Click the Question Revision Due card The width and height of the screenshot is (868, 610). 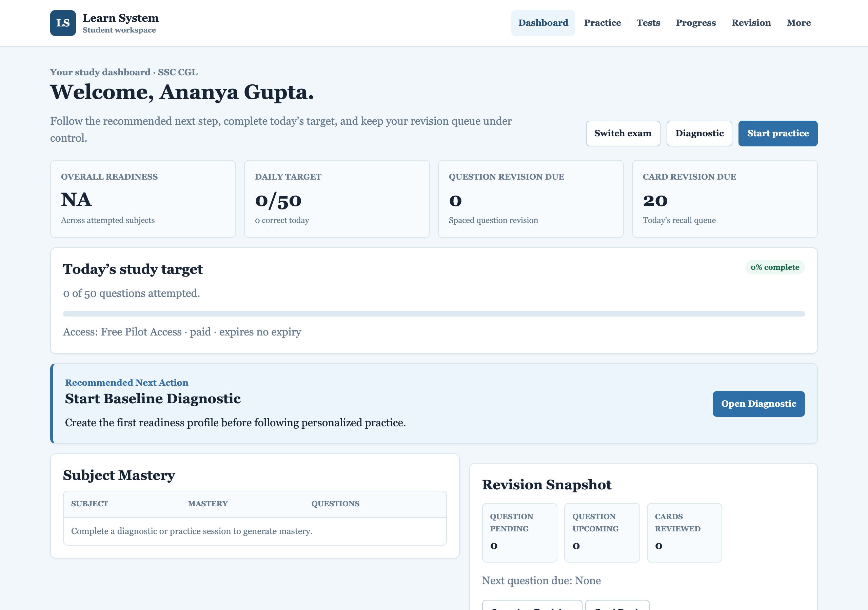pyautogui.click(x=530, y=199)
